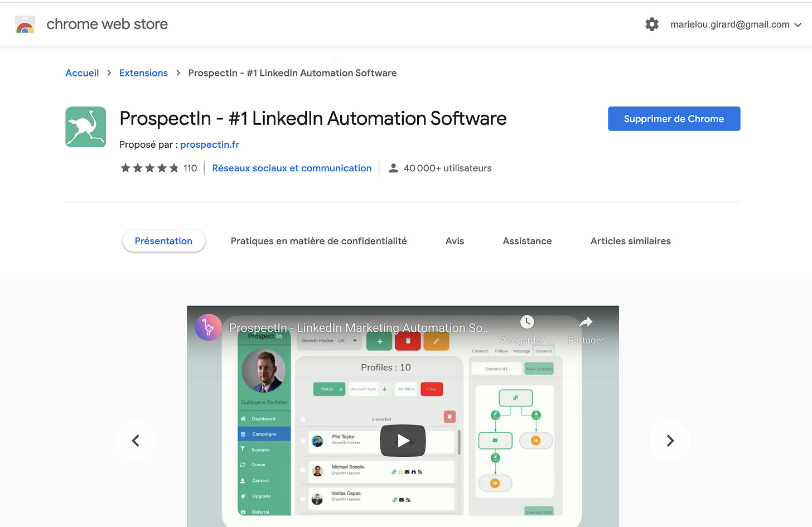Click the users person icon

393,168
